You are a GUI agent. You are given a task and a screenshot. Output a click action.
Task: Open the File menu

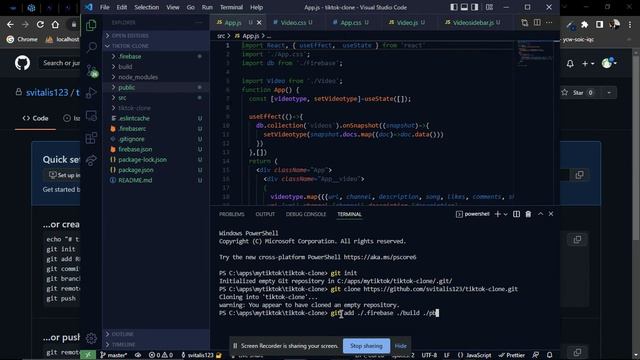(x=104, y=7)
